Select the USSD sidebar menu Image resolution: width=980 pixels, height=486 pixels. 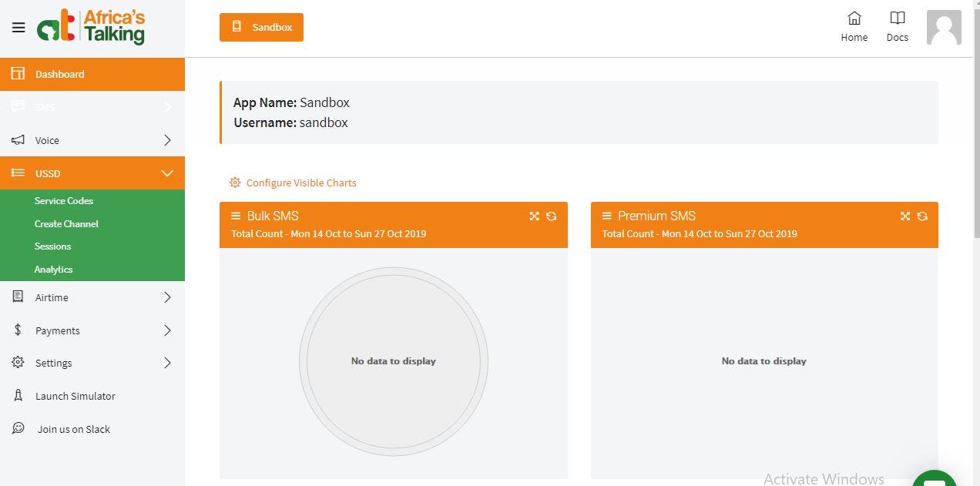tap(92, 173)
